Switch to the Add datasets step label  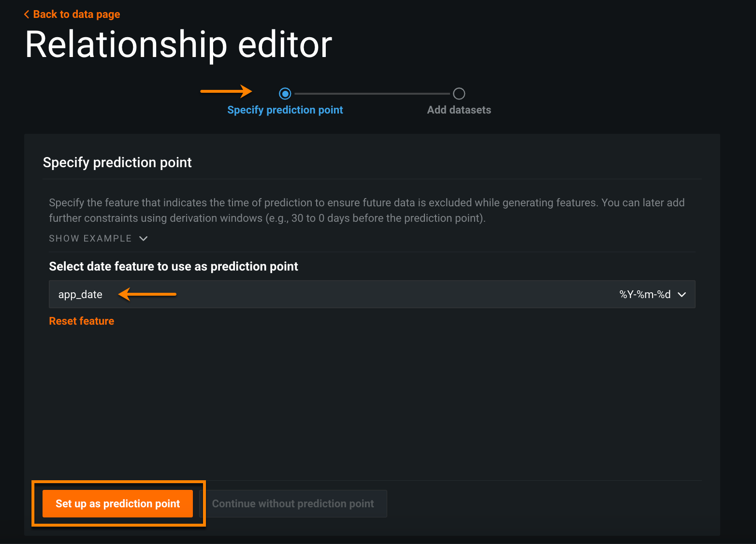tap(459, 110)
